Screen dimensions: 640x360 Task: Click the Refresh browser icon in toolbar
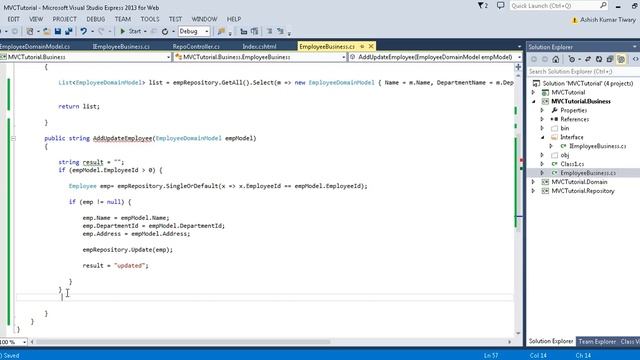click(x=165, y=31)
